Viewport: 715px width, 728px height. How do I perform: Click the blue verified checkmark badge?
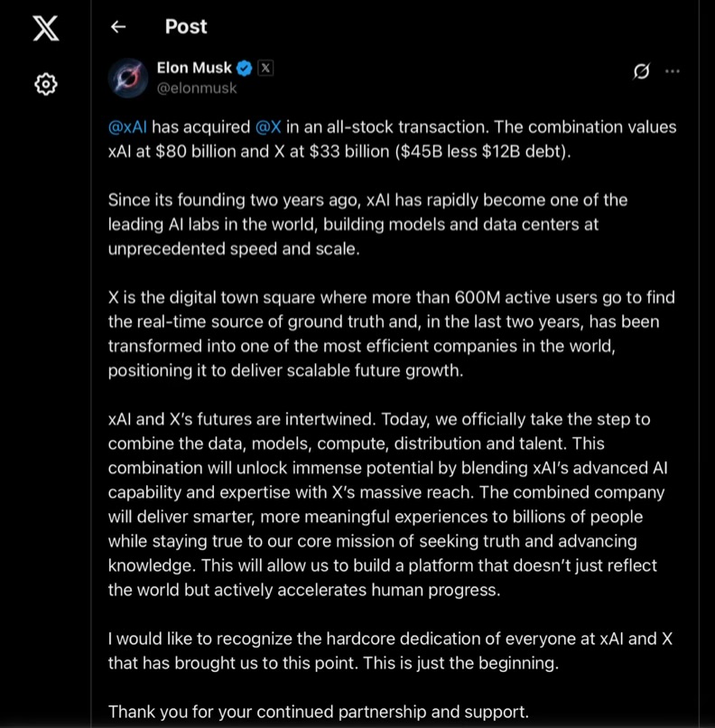tap(244, 68)
